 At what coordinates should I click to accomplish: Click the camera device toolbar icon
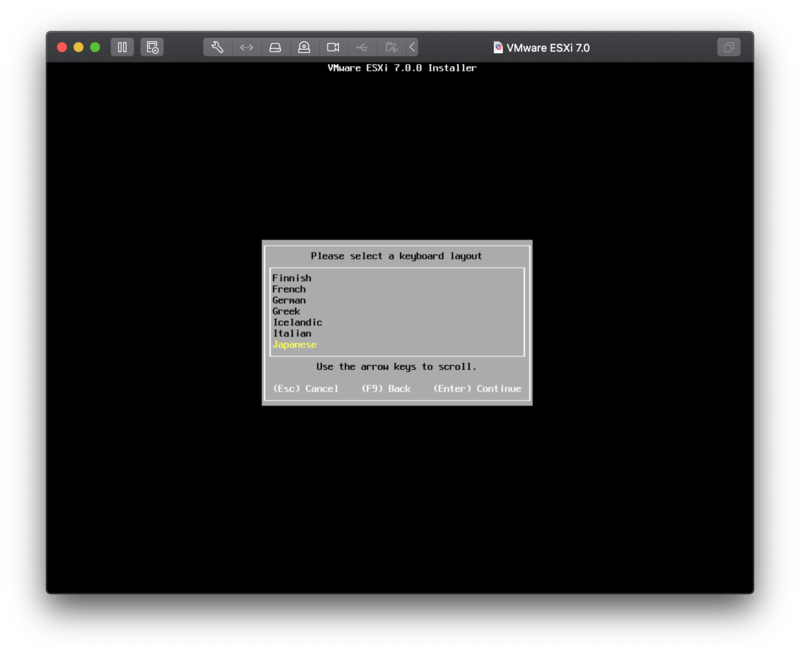click(x=333, y=47)
